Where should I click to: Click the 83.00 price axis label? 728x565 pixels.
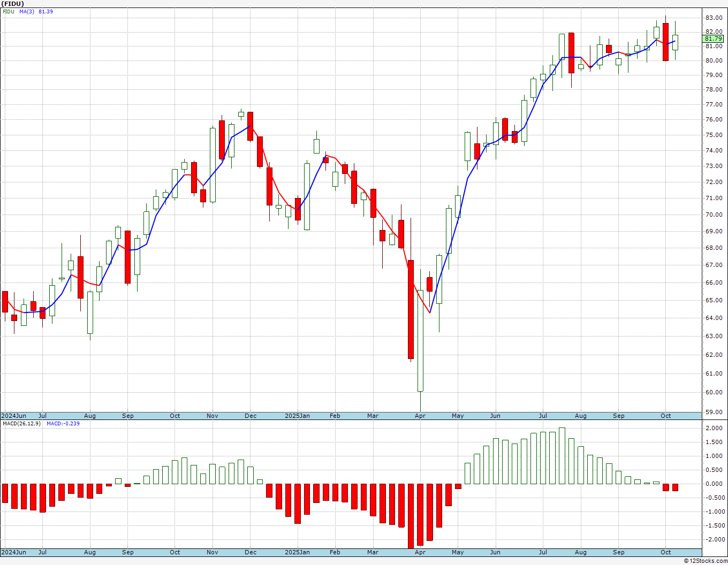(714, 18)
